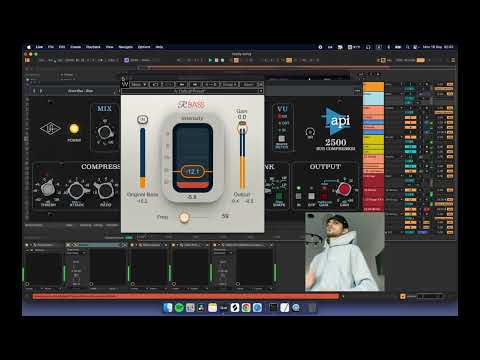Open the Waves Load menu
Image resolution: width=480 pixels, height=360 pixels.
pyautogui.click(x=230, y=85)
